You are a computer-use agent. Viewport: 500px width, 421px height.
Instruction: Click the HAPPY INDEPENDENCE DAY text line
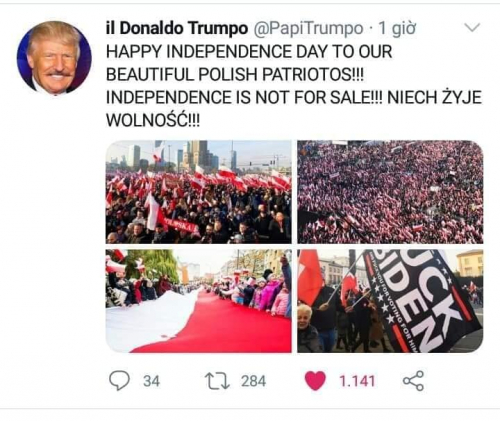249,52
